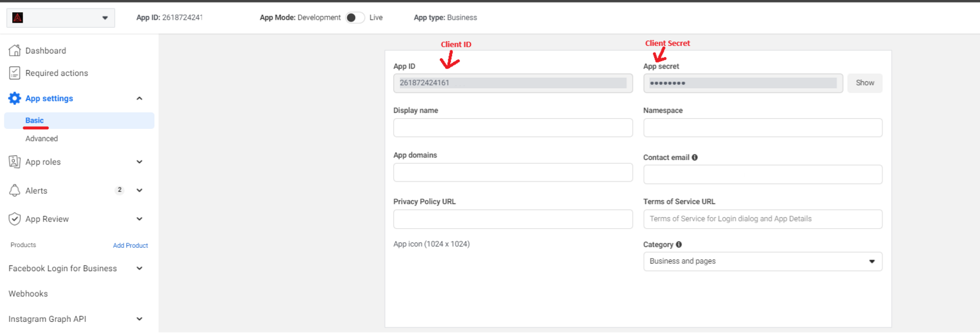This screenshot has height=333, width=980.
Task: Open the Category dropdown
Action: (x=762, y=261)
